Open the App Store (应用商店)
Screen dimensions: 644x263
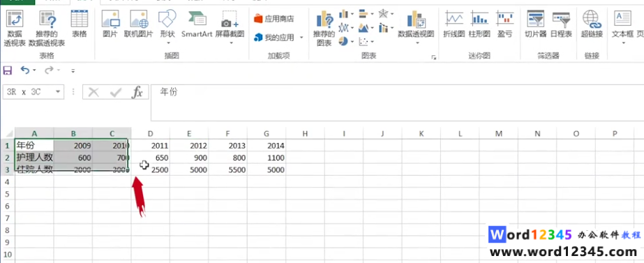tap(274, 19)
